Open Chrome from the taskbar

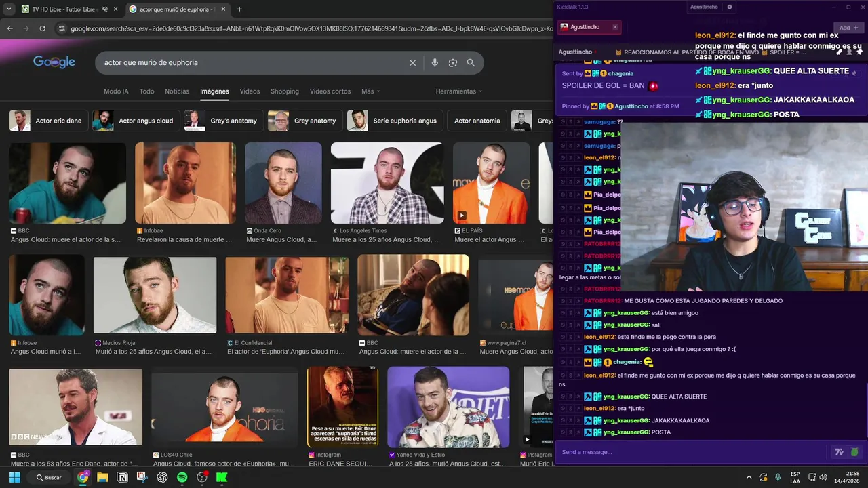(x=83, y=477)
